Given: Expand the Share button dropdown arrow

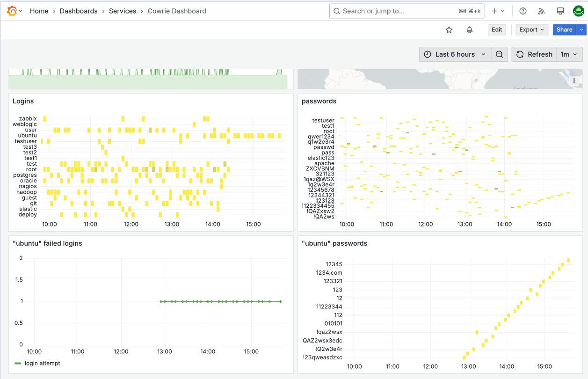Looking at the screenshot, I should pos(581,29).
